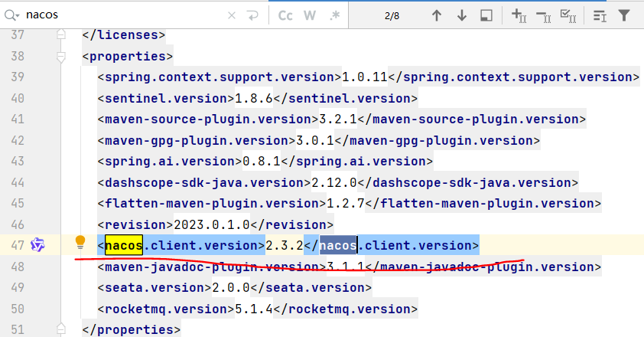Click the rocketmq version value 5.1.4
This screenshot has height=337, width=644.
[254, 309]
